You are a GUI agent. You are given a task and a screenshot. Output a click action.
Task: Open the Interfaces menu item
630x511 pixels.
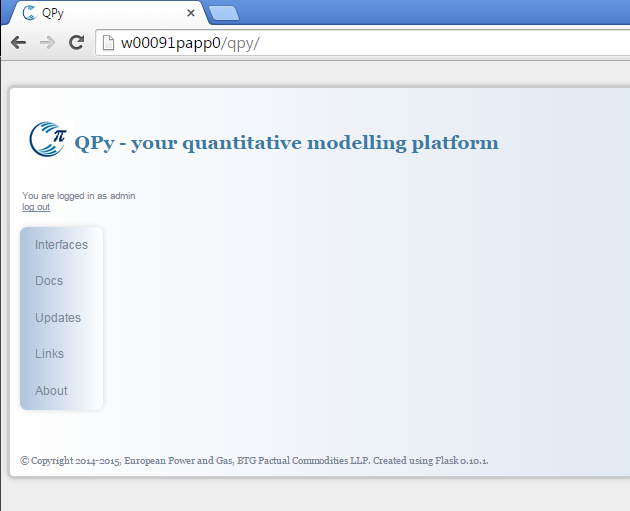tap(61, 245)
